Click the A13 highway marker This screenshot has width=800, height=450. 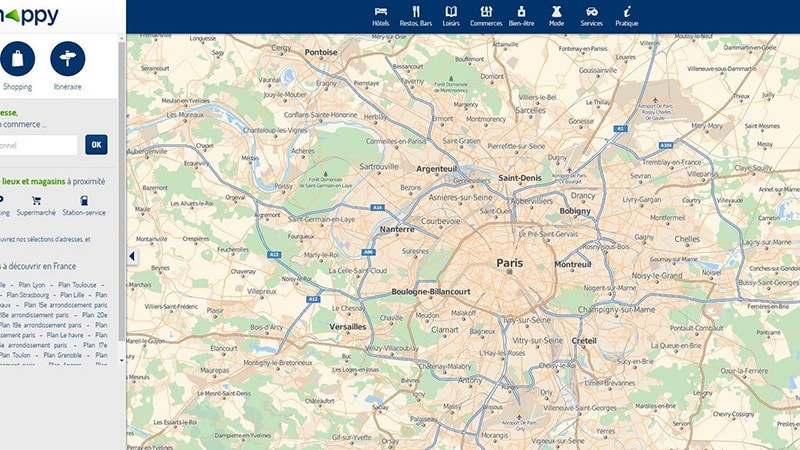(x=274, y=254)
